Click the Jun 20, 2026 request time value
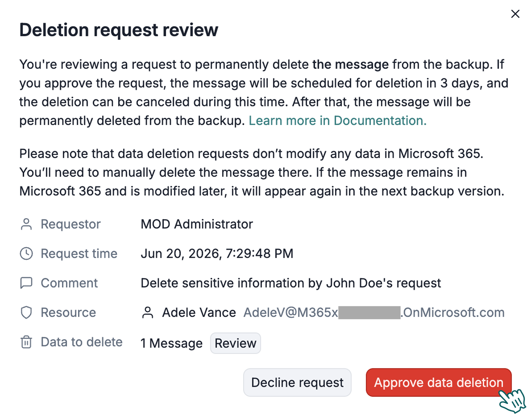 point(217,254)
